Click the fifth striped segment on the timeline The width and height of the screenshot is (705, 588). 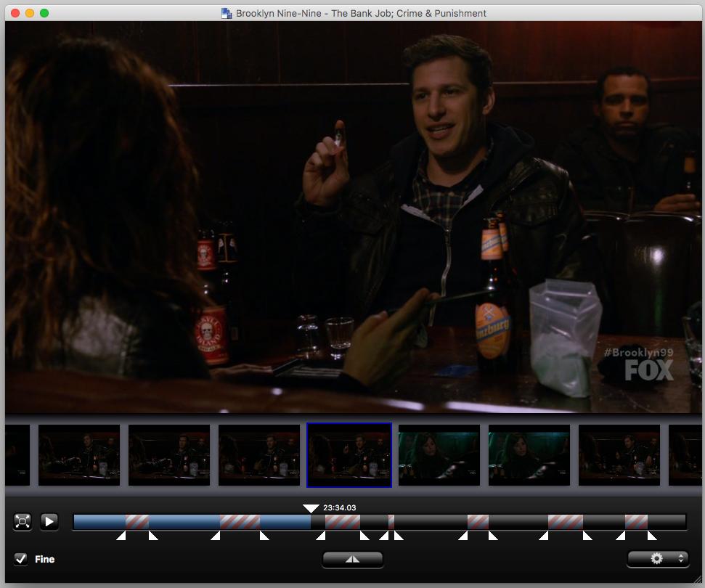tap(478, 522)
